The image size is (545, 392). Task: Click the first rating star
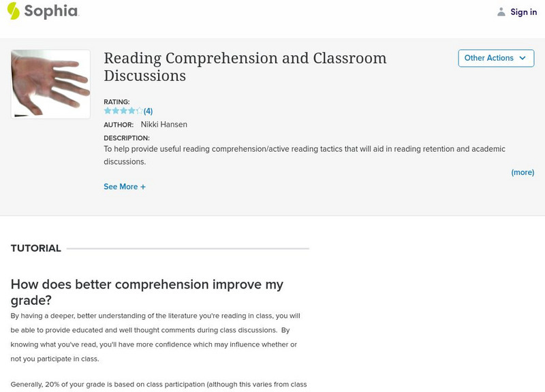pos(108,111)
